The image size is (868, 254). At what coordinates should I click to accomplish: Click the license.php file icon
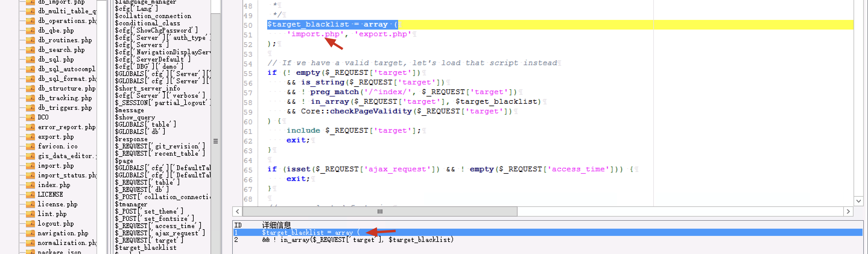point(30,205)
